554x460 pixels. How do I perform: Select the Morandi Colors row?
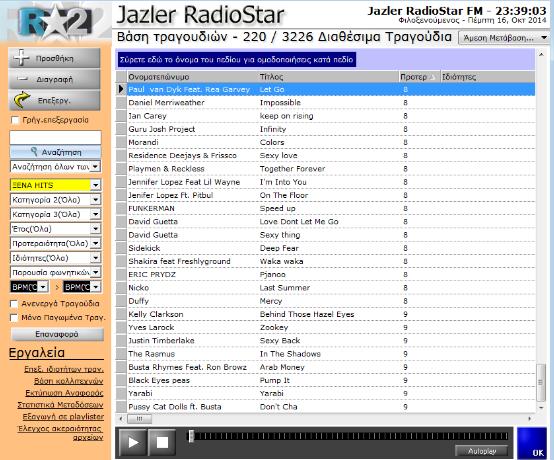(325, 142)
